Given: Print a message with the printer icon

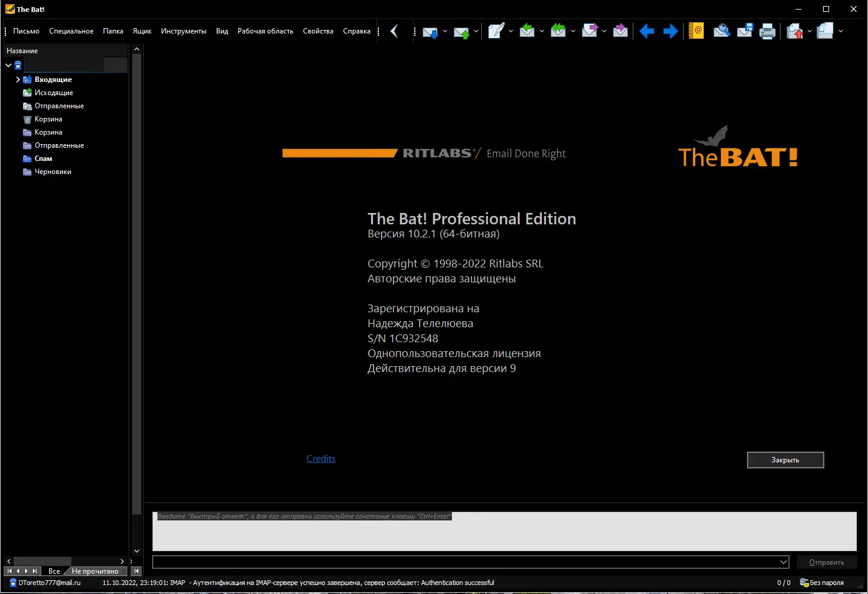Looking at the screenshot, I should pyautogui.click(x=767, y=30).
